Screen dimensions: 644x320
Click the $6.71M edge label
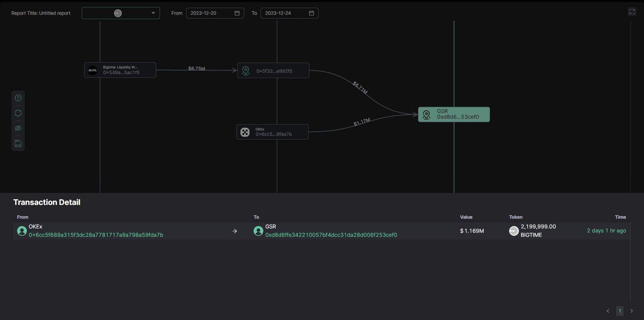click(x=360, y=88)
